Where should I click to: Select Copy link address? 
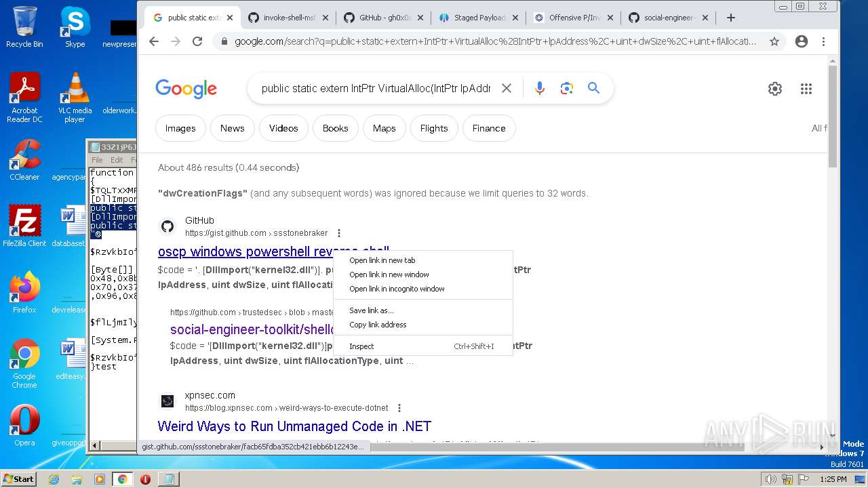click(x=423, y=325)
